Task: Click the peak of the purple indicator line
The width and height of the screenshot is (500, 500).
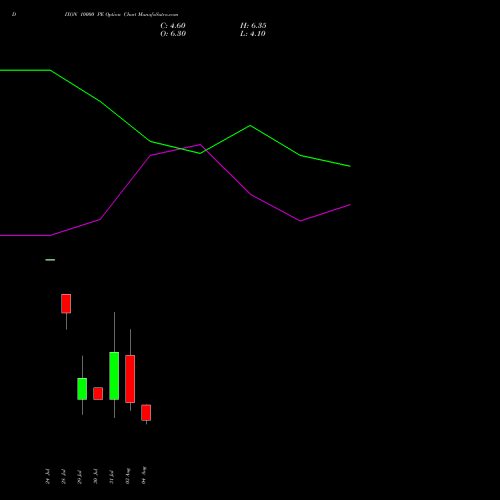Action: coord(200,144)
